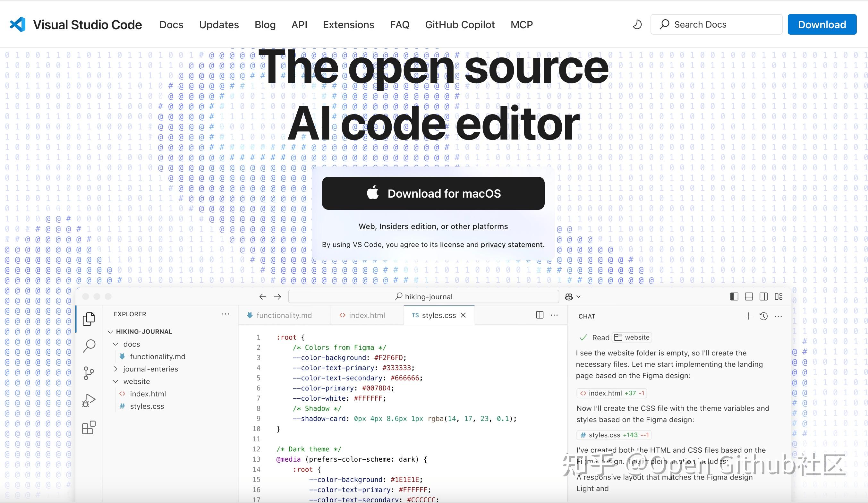Switch to the index.html editor tab
Viewport: 868px width, 503px height.
click(x=367, y=315)
